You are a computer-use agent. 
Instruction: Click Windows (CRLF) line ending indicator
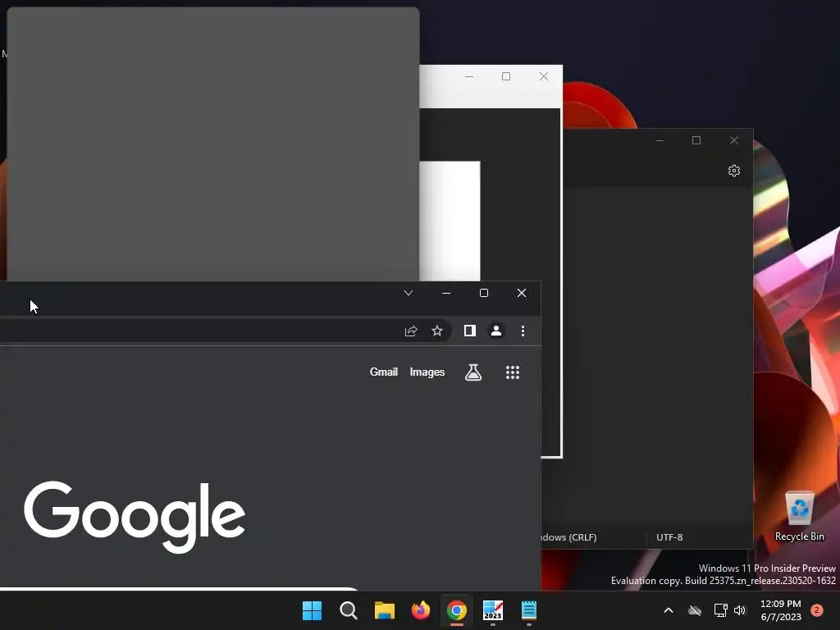click(569, 537)
